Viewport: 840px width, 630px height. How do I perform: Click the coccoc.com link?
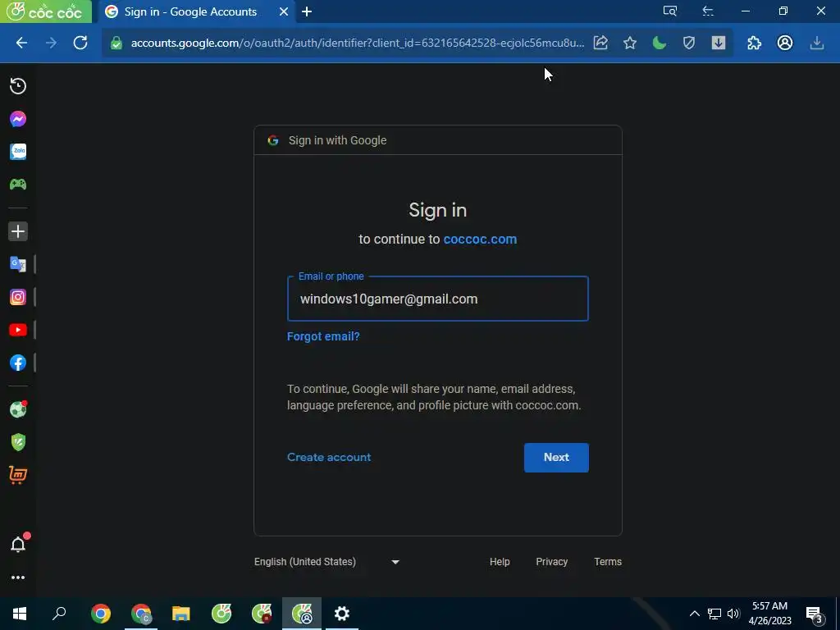(x=480, y=239)
